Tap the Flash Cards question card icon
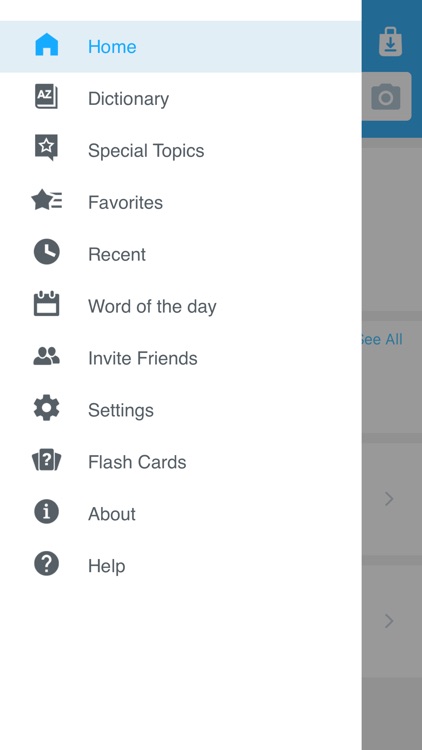 tap(46, 460)
